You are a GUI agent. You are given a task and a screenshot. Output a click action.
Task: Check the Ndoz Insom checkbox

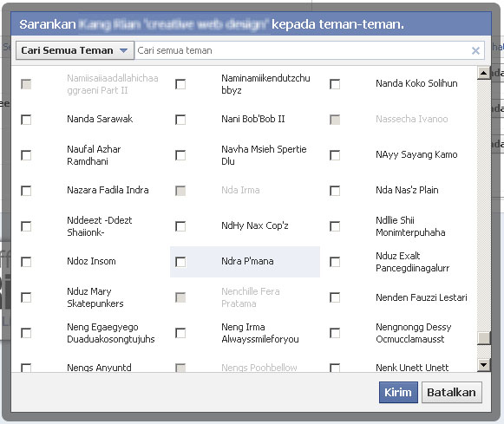(x=26, y=262)
